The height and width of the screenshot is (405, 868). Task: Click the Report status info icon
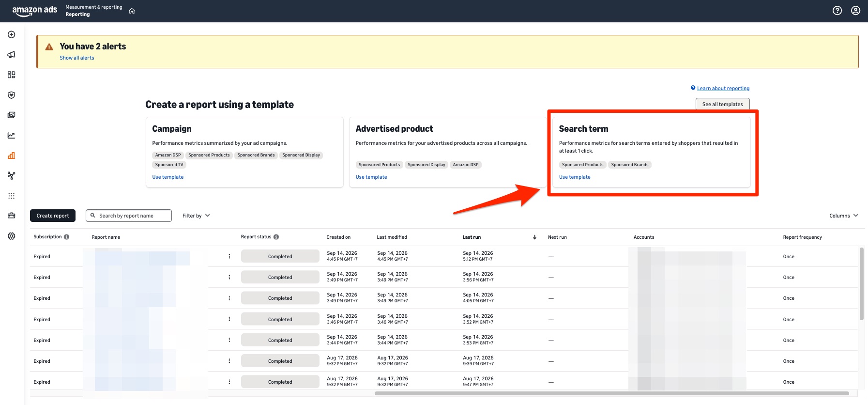tap(276, 237)
